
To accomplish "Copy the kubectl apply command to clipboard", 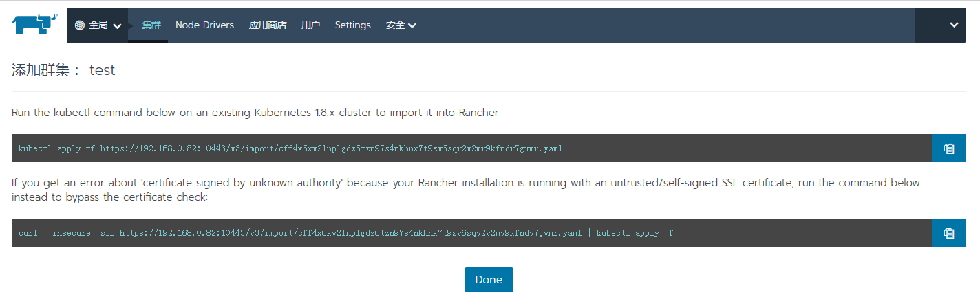I will 949,148.
